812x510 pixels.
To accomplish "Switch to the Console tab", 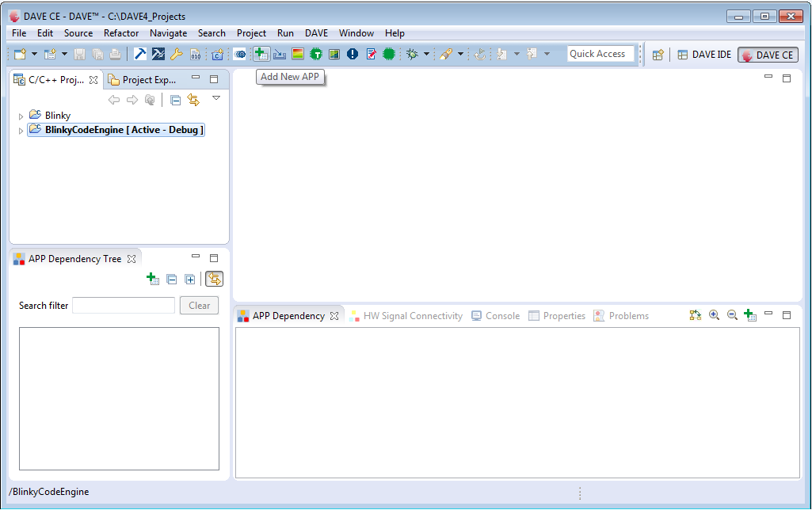I will 496,316.
